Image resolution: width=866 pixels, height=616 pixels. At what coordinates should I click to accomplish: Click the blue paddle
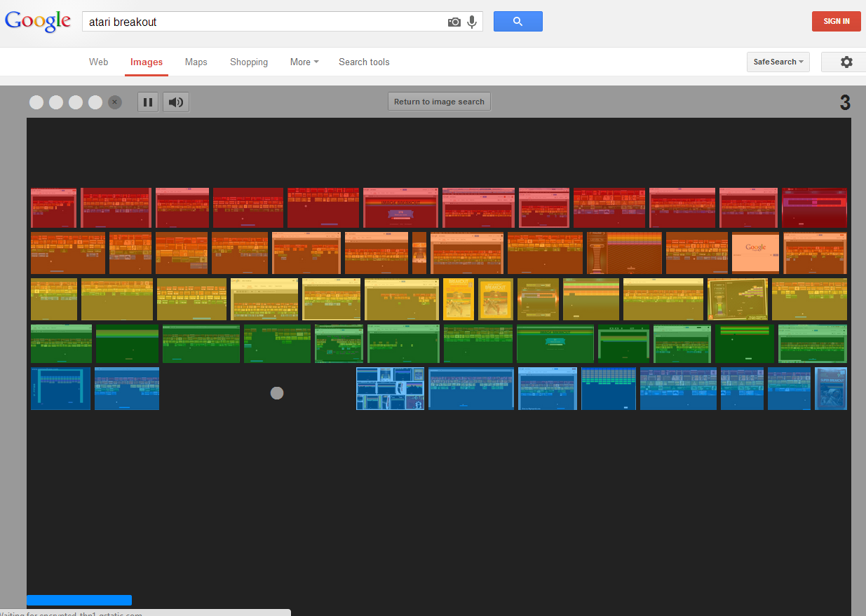point(79,600)
